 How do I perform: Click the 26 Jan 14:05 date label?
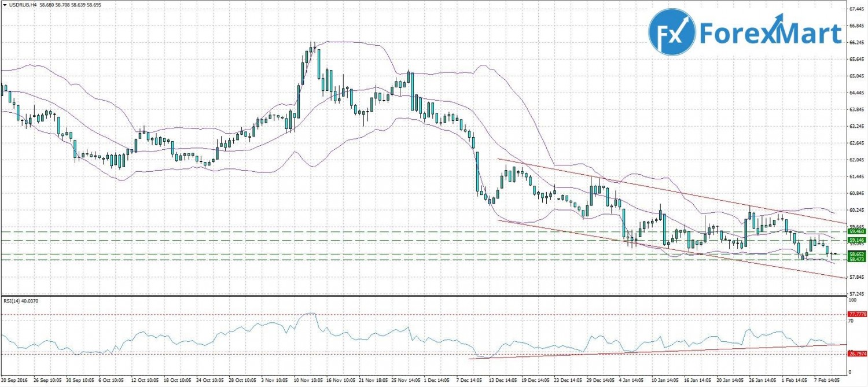click(x=762, y=381)
